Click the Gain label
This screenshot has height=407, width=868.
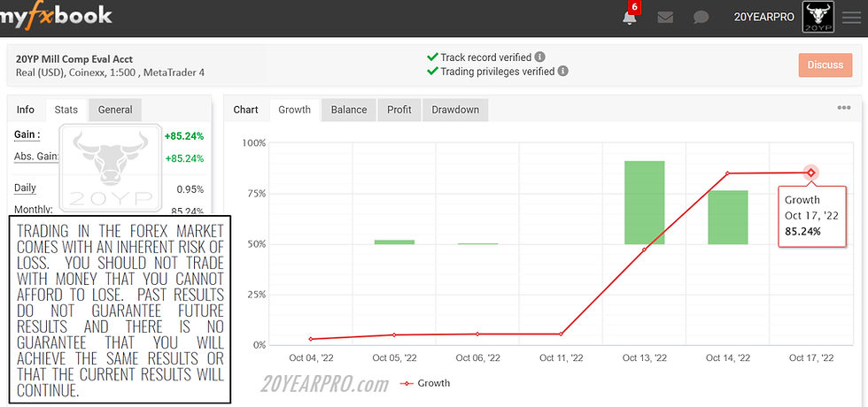(x=27, y=134)
